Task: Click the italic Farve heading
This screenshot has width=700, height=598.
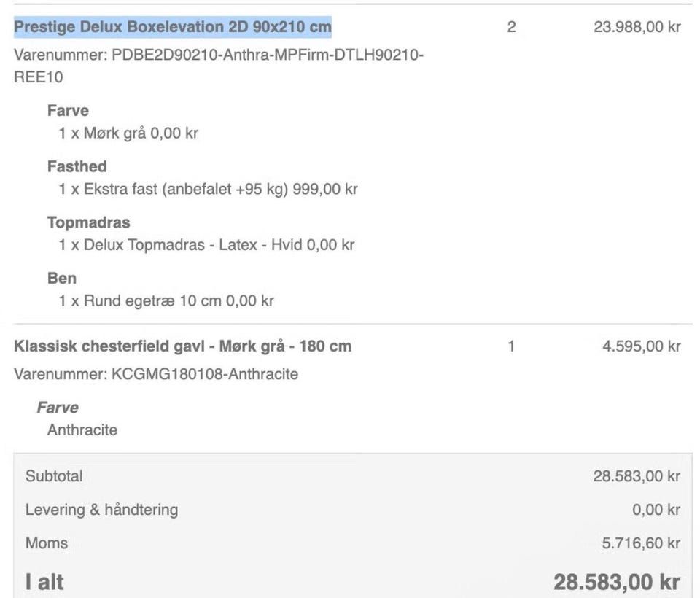Action: click(x=58, y=408)
